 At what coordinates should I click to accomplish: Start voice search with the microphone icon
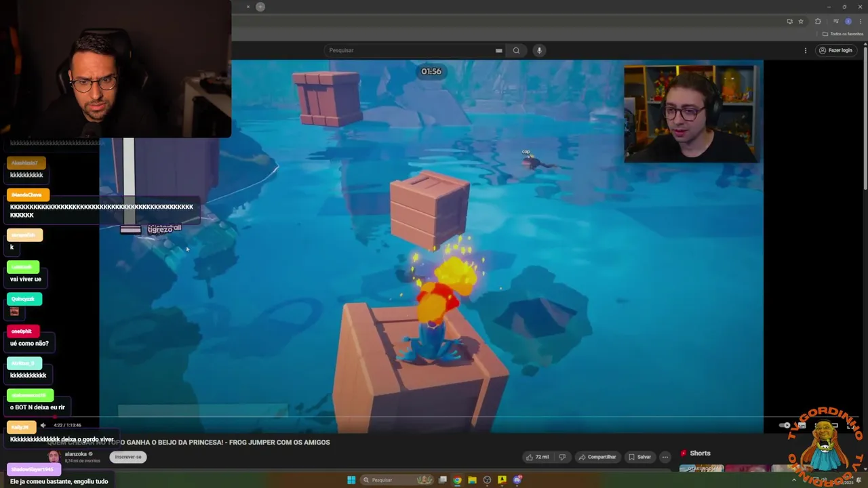point(539,50)
